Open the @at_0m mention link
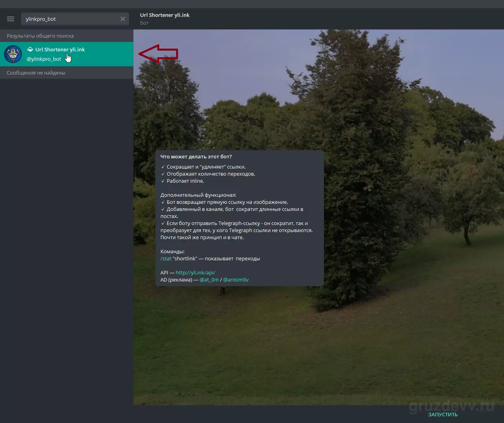 [x=209, y=280]
